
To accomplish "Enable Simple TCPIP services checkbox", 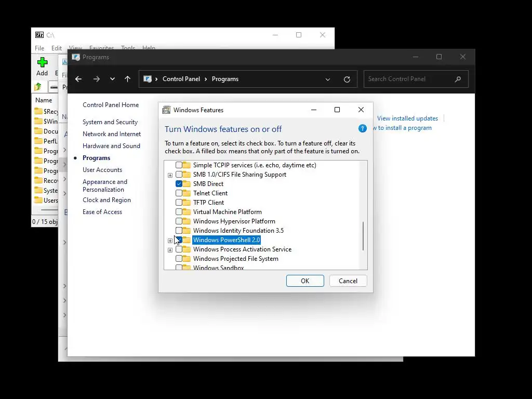I will click(179, 165).
